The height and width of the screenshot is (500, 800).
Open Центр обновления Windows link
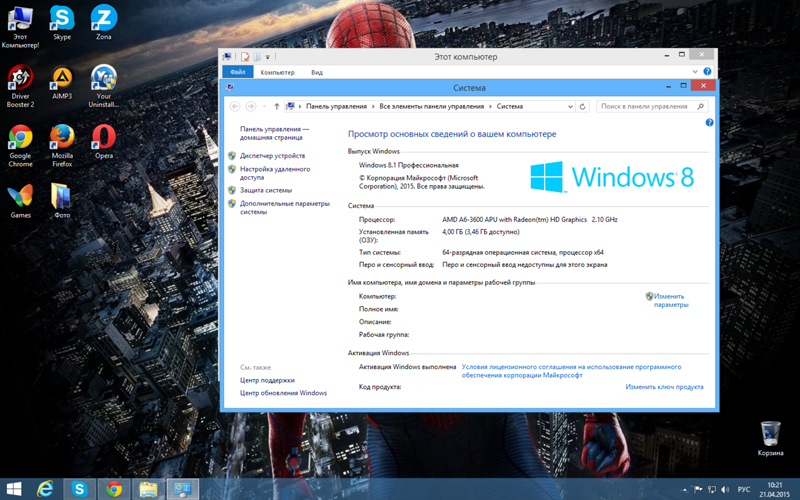click(283, 393)
